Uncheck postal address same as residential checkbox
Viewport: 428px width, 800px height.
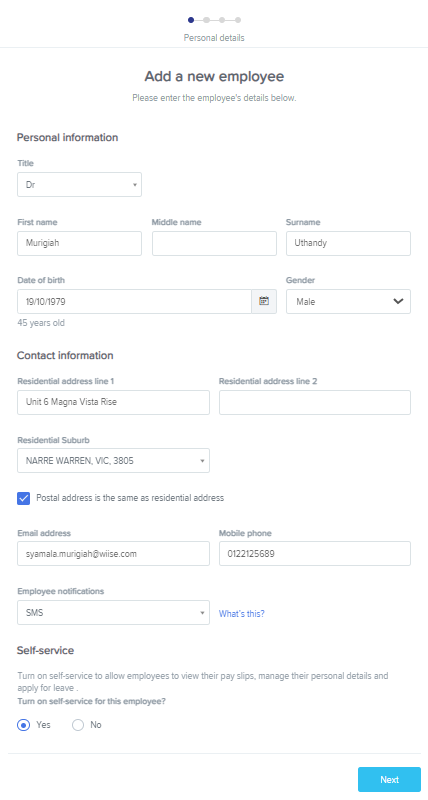(x=23, y=498)
